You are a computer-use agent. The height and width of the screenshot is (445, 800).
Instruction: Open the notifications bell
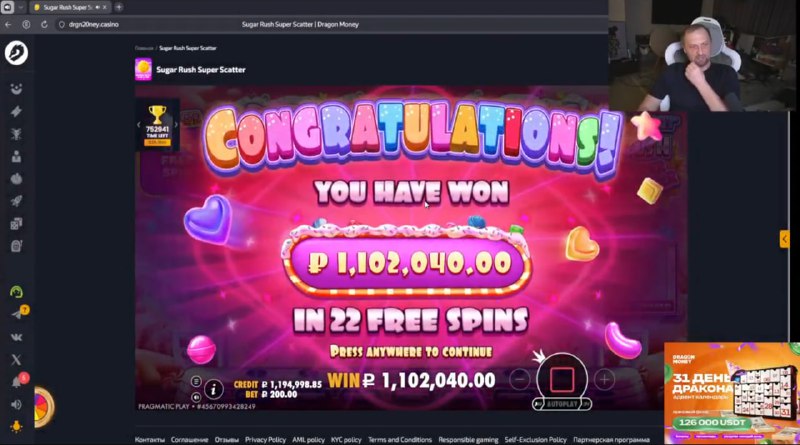click(16, 382)
